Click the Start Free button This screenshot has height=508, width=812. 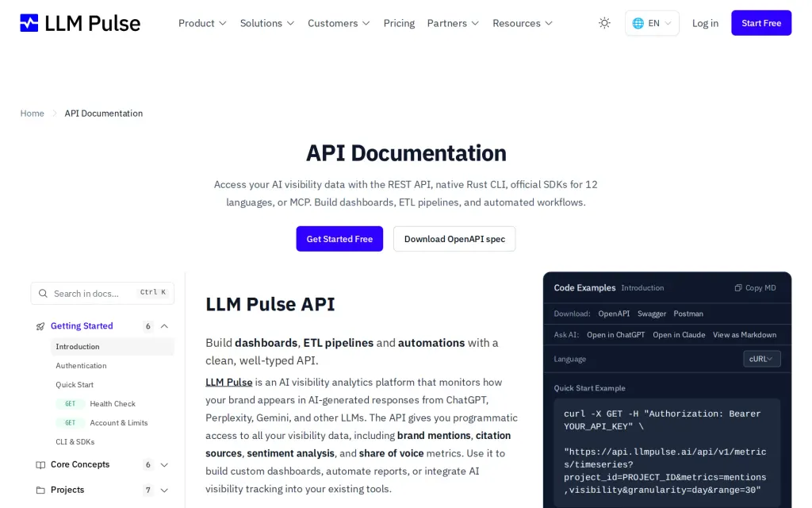(x=761, y=23)
